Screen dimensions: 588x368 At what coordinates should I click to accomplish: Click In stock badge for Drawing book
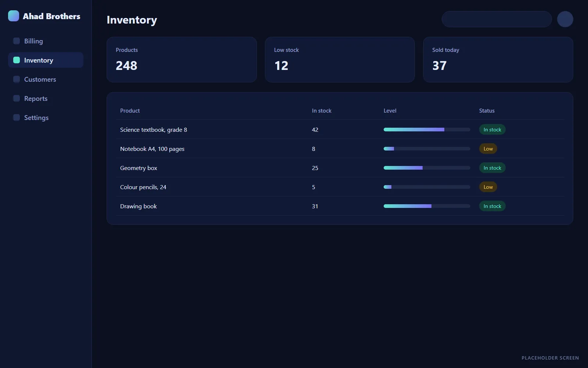click(x=492, y=206)
